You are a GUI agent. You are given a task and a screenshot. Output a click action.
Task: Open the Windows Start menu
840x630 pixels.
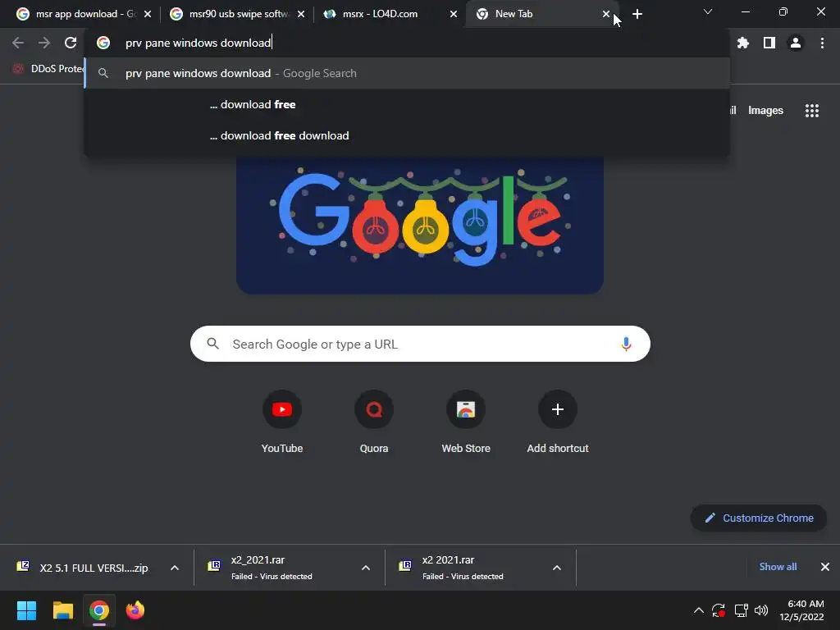pos(26,610)
